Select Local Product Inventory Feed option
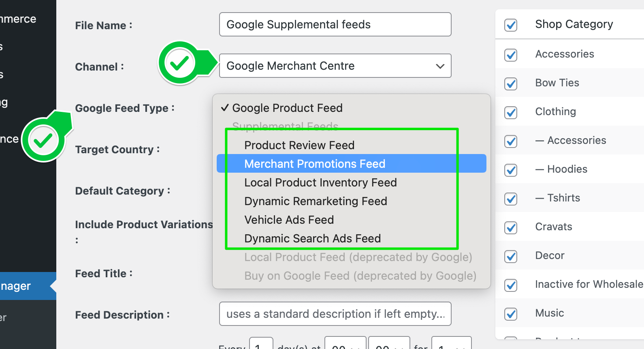 [x=320, y=182]
